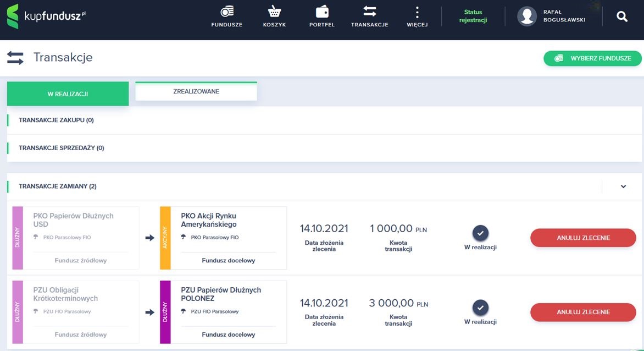
Task: Open the Więcej three-dots menu
Action: [x=417, y=12]
